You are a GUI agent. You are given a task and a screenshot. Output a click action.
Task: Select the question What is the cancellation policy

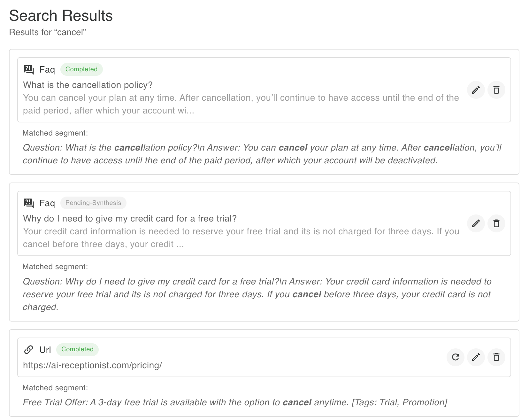[x=88, y=85]
